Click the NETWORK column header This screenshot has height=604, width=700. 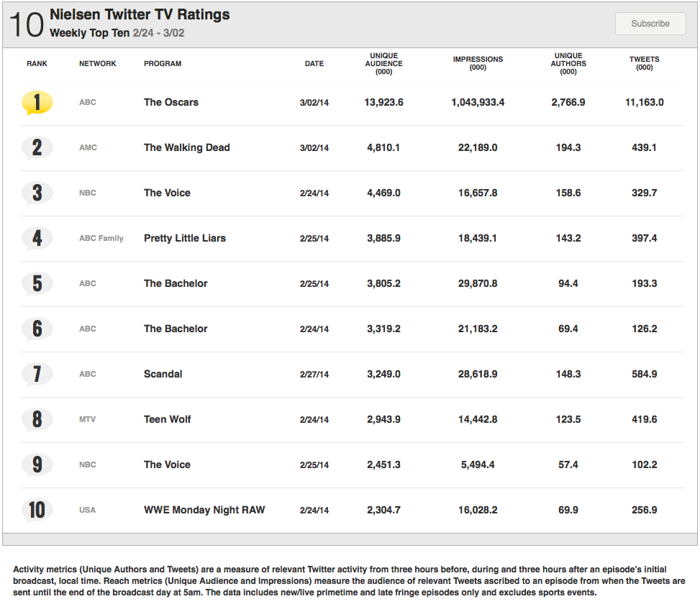click(97, 64)
